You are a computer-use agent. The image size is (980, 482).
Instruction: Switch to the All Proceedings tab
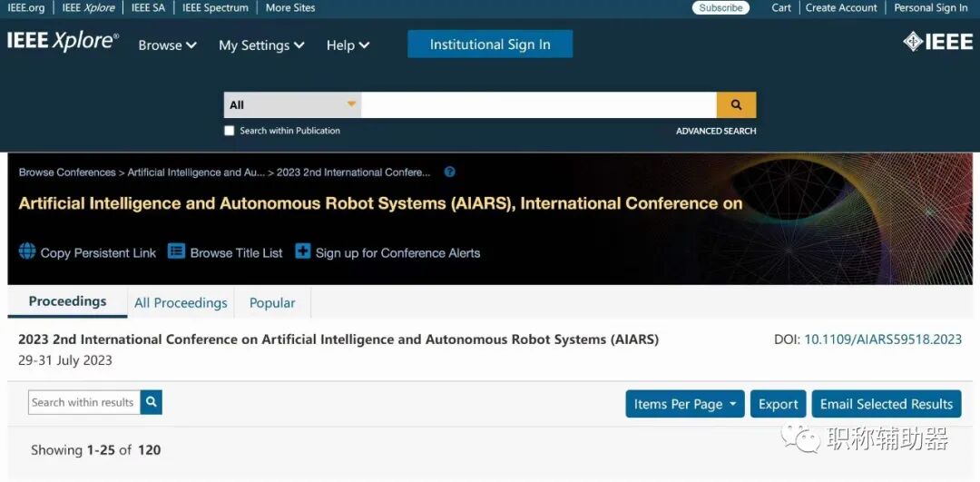[x=181, y=302]
